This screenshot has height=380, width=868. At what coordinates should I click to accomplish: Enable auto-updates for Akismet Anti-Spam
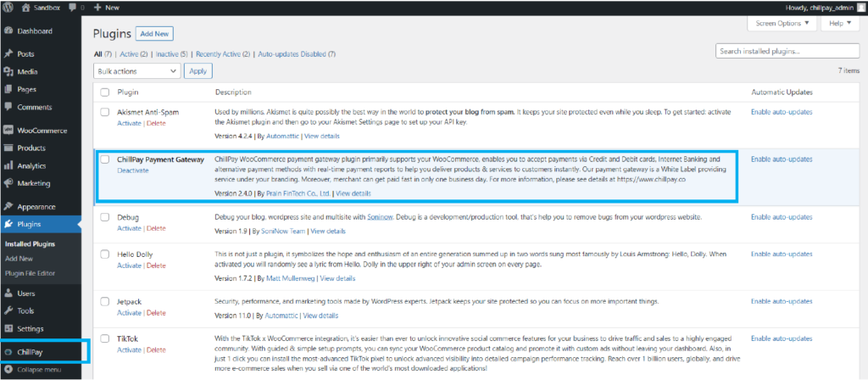(x=782, y=112)
